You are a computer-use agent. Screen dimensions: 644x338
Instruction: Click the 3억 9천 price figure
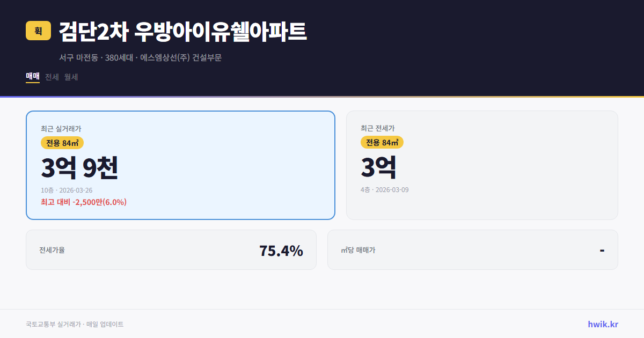point(79,167)
